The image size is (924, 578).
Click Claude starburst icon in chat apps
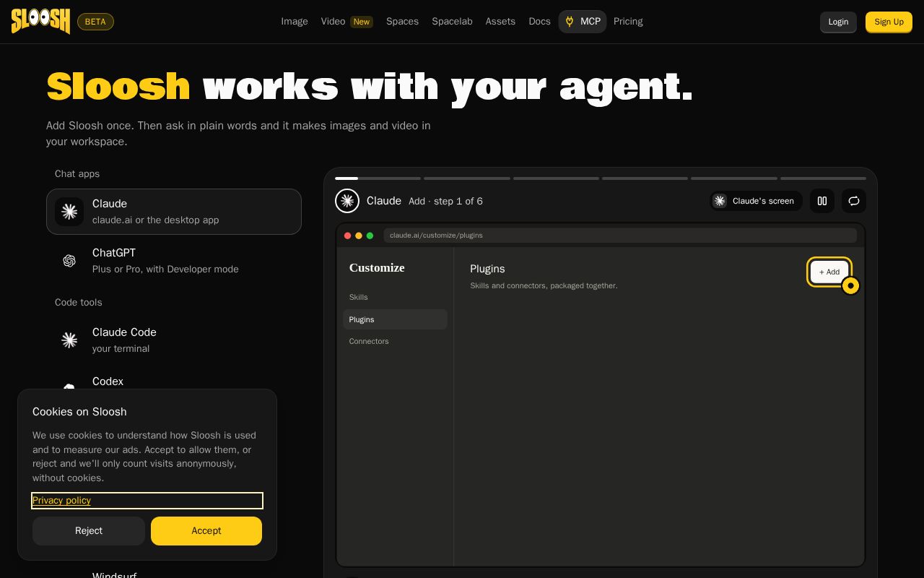tap(69, 212)
